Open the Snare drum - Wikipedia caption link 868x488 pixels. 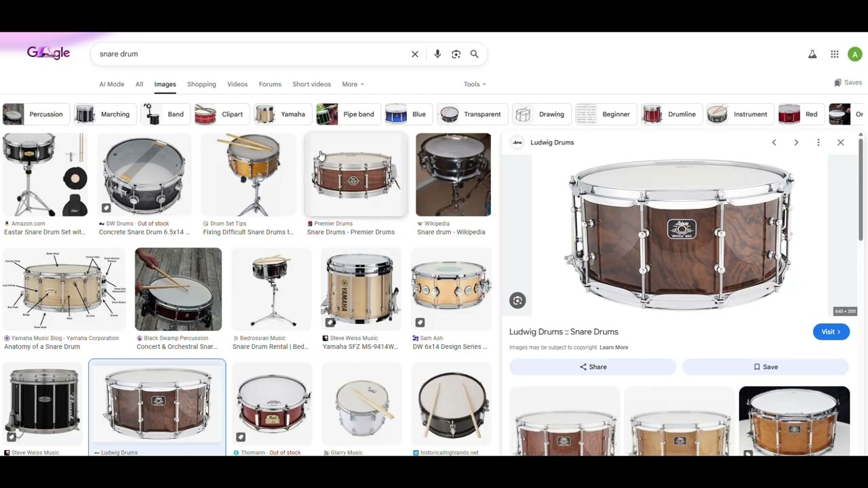pyautogui.click(x=451, y=232)
